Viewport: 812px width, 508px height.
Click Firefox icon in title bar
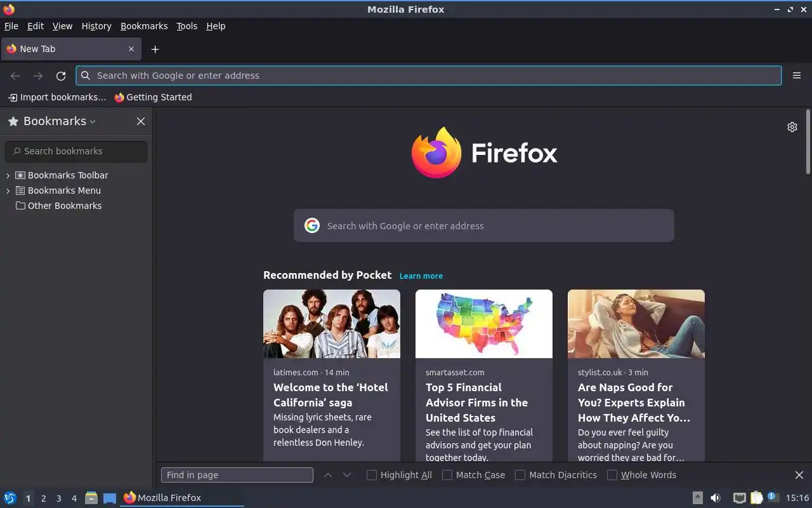point(9,10)
